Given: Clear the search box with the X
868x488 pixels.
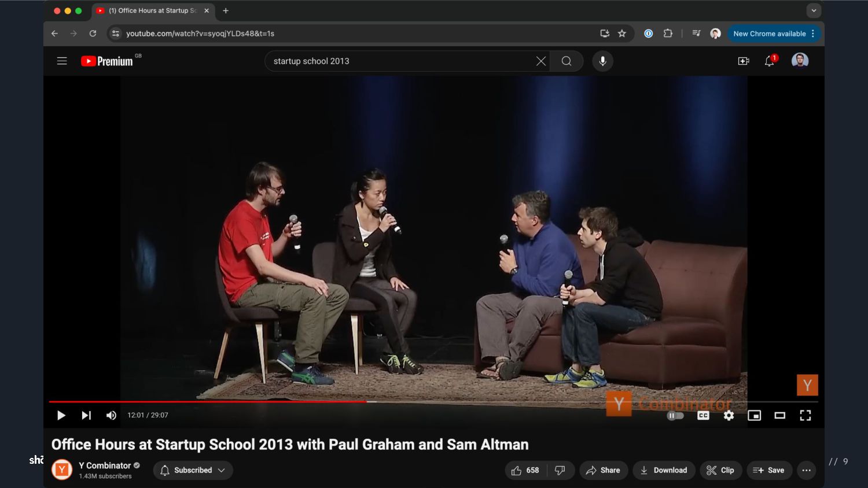Looking at the screenshot, I should [541, 61].
